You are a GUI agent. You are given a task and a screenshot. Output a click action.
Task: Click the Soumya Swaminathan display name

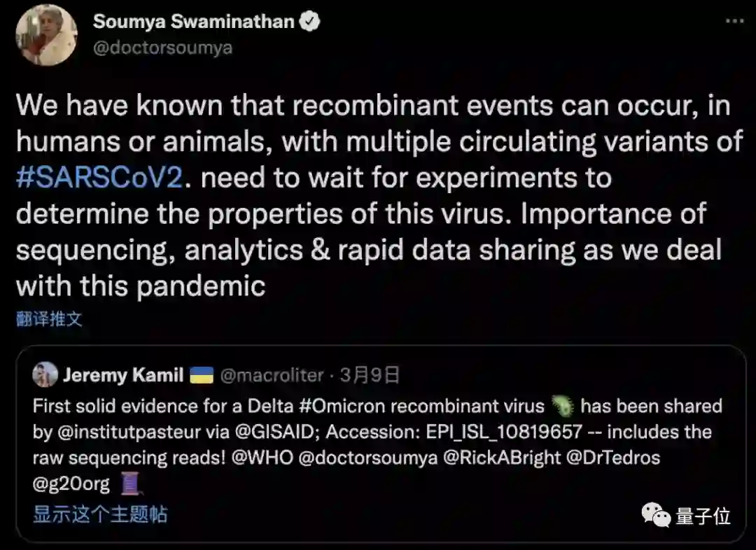tap(194, 22)
